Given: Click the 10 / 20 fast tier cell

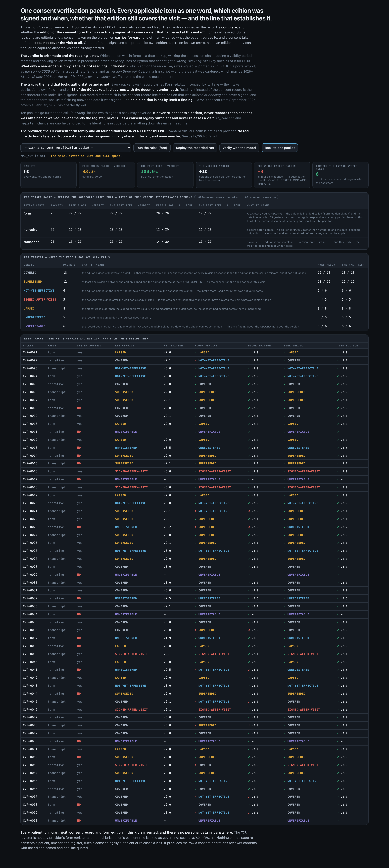Looking at the screenshot, I should click(205, 242).
